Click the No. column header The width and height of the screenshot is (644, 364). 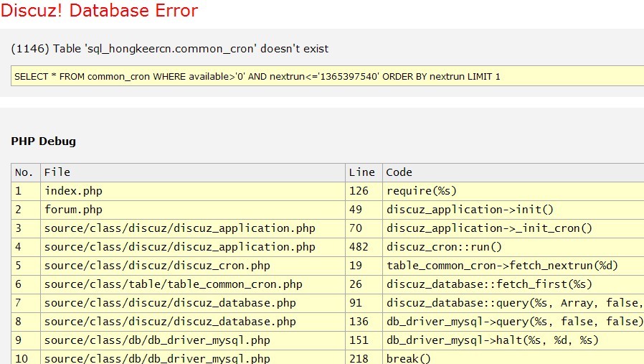[x=26, y=173]
